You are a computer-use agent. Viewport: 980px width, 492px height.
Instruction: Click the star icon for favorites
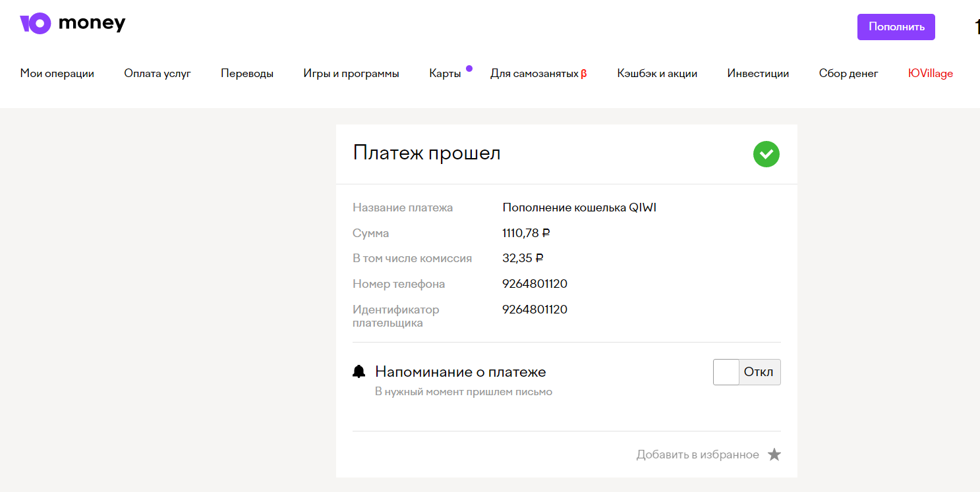pos(774,454)
